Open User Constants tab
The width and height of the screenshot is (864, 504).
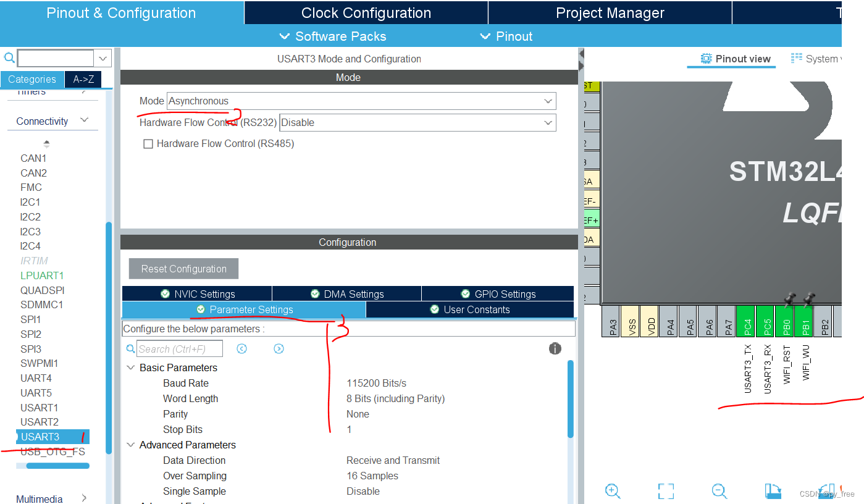(x=470, y=309)
